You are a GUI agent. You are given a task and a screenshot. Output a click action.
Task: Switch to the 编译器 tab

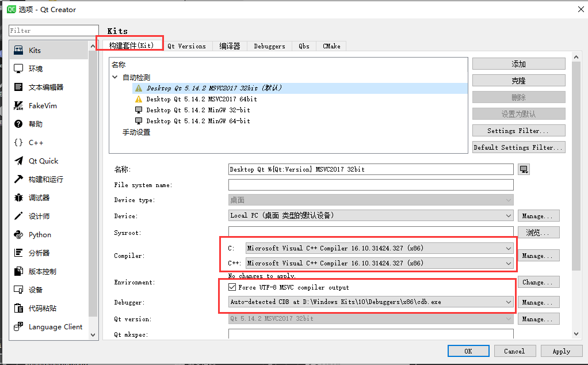coord(230,46)
